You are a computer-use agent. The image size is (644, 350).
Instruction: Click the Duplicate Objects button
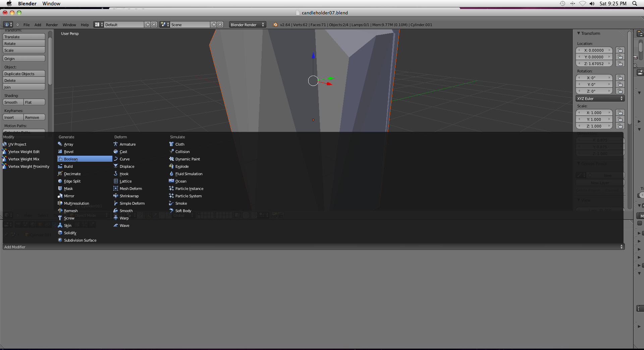point(24,74)
